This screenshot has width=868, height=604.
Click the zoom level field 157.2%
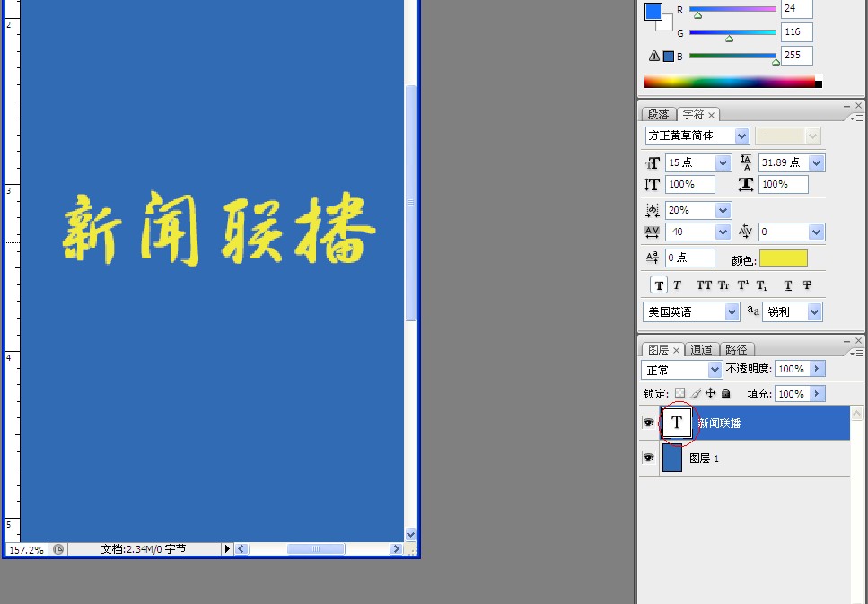pyautogui.click(x=27, y=550)
